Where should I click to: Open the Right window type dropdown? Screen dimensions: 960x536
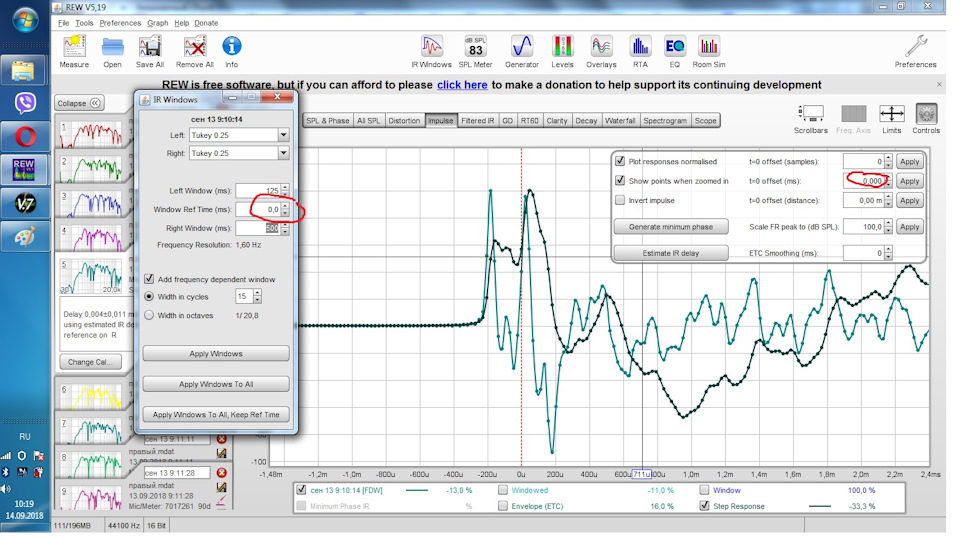(283, 153)
